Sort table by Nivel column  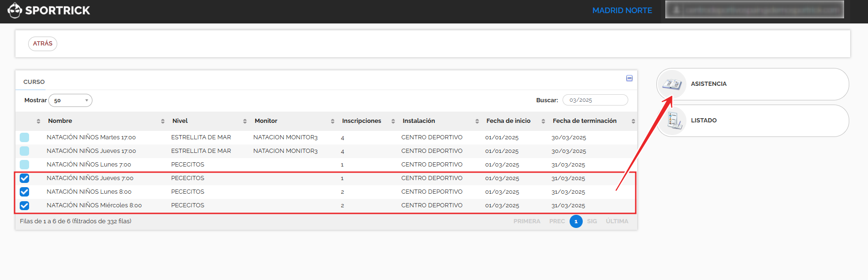point(180,121)
